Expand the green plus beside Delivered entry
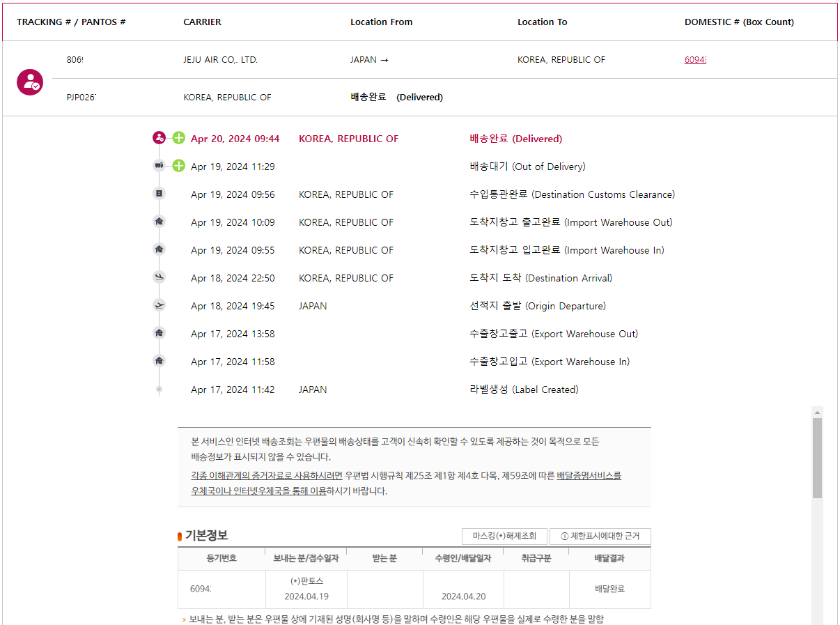The height and width of the screenshot is (625, 840). [x=179, y=138]
